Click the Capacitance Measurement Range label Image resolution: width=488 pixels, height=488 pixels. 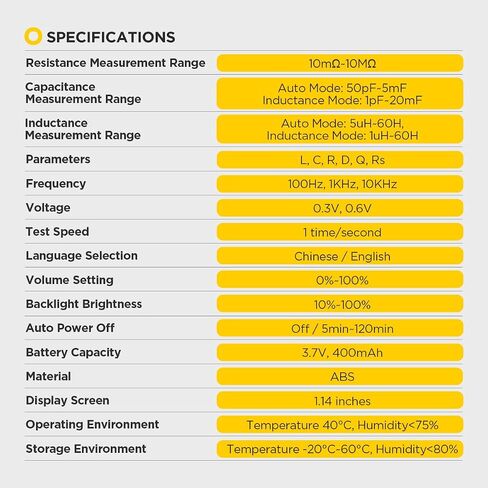pos(83,93)
